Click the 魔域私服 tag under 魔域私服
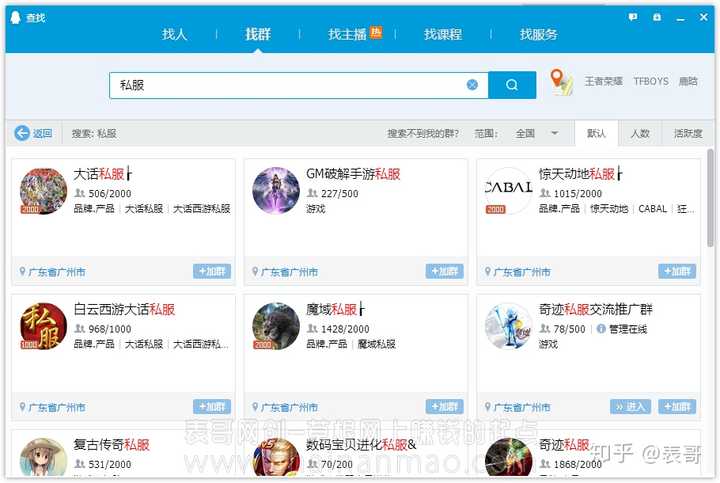 pos(377,344)
